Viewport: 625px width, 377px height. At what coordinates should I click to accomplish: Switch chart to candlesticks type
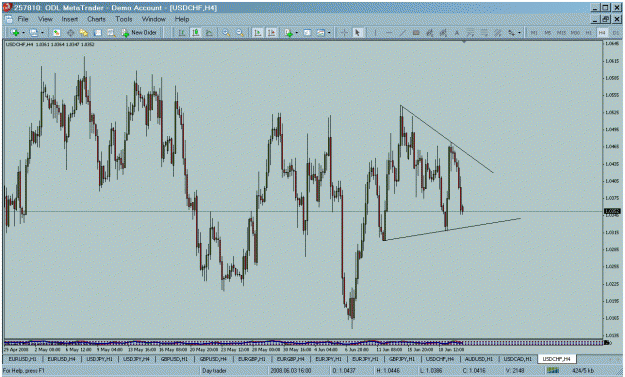[x=195, y=33]
